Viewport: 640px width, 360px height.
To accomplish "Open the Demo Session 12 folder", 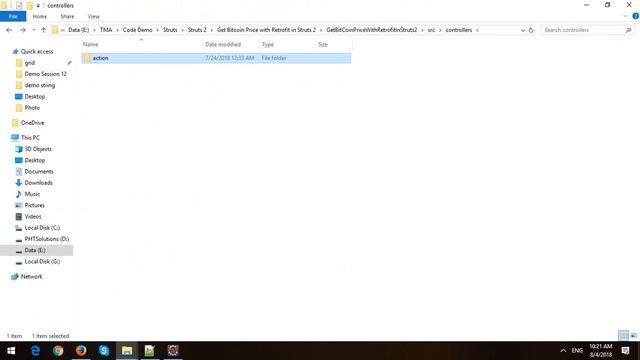I will (x=45, y=74).
